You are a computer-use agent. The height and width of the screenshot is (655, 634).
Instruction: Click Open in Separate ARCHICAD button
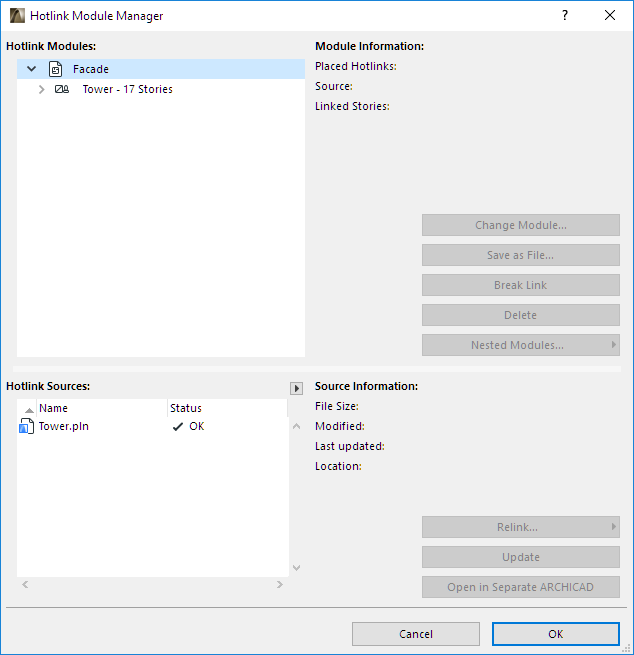click(x=520, y=587)
